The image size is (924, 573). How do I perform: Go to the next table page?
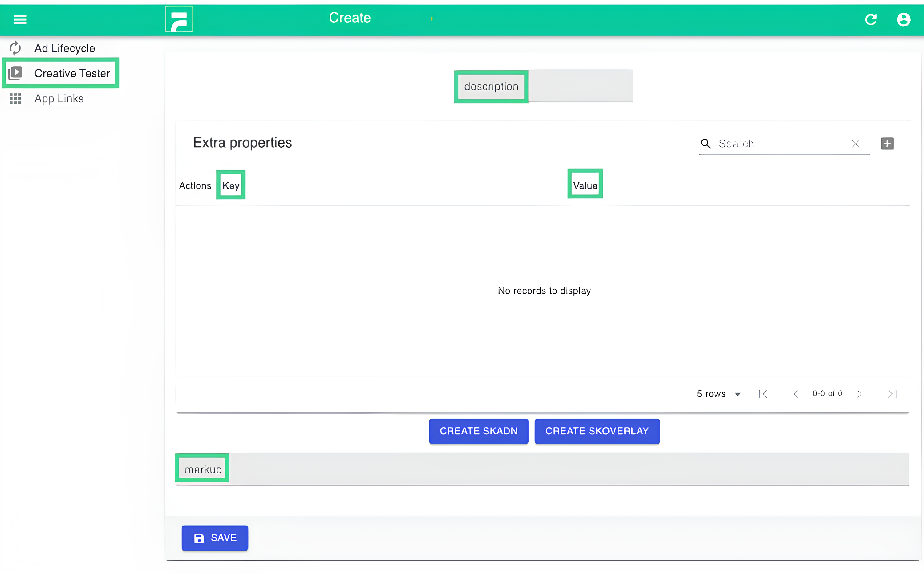(859, 394)
